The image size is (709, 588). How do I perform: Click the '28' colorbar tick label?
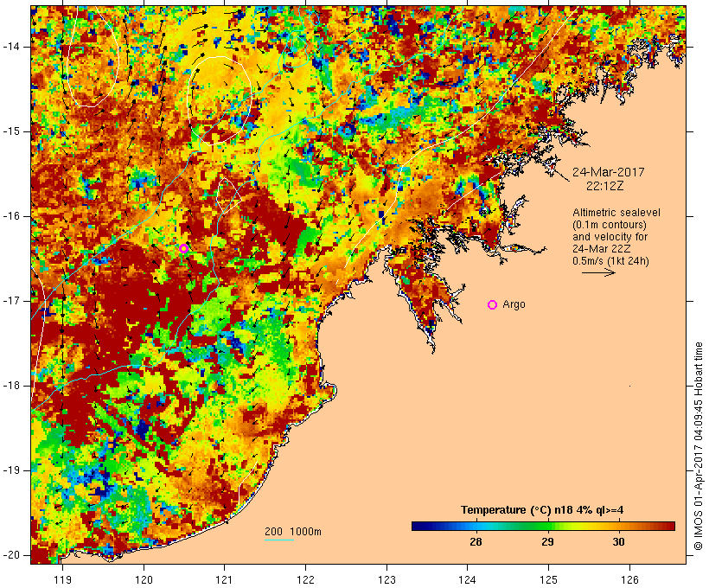[476, 542]
